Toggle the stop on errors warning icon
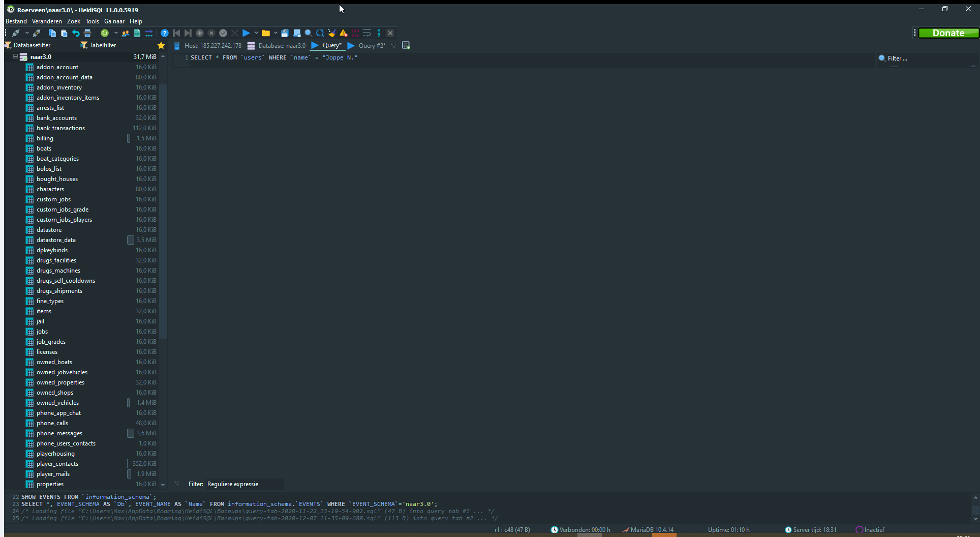 pos(344,33)
